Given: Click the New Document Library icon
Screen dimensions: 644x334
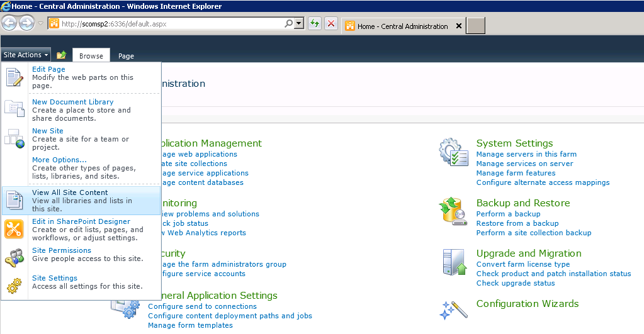Looking at the screenshot, I should point(14,109).
